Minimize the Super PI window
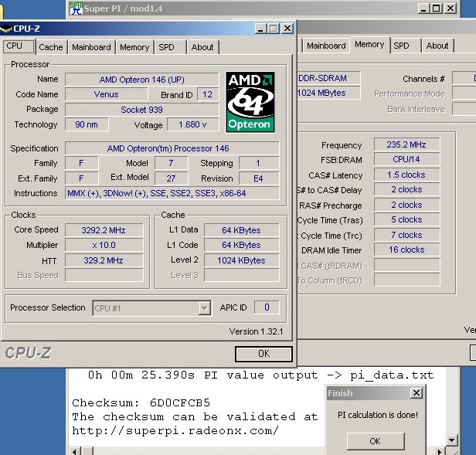 (x=423, y=8)
